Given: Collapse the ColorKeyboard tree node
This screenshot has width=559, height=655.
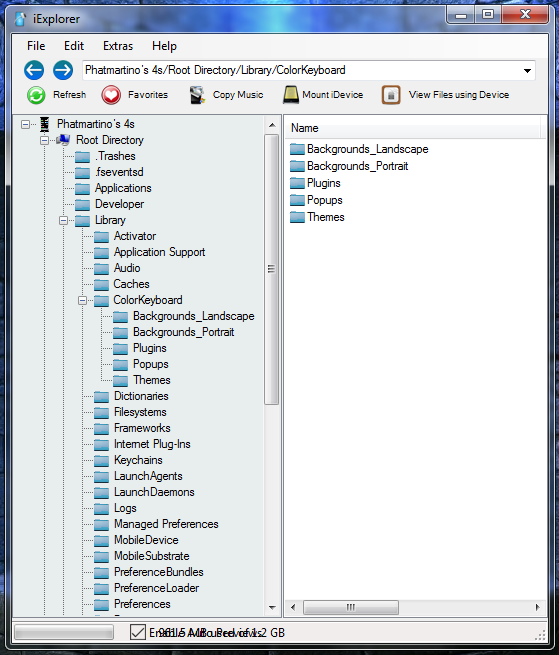Looking at the screenshot, I should (83, 300).
